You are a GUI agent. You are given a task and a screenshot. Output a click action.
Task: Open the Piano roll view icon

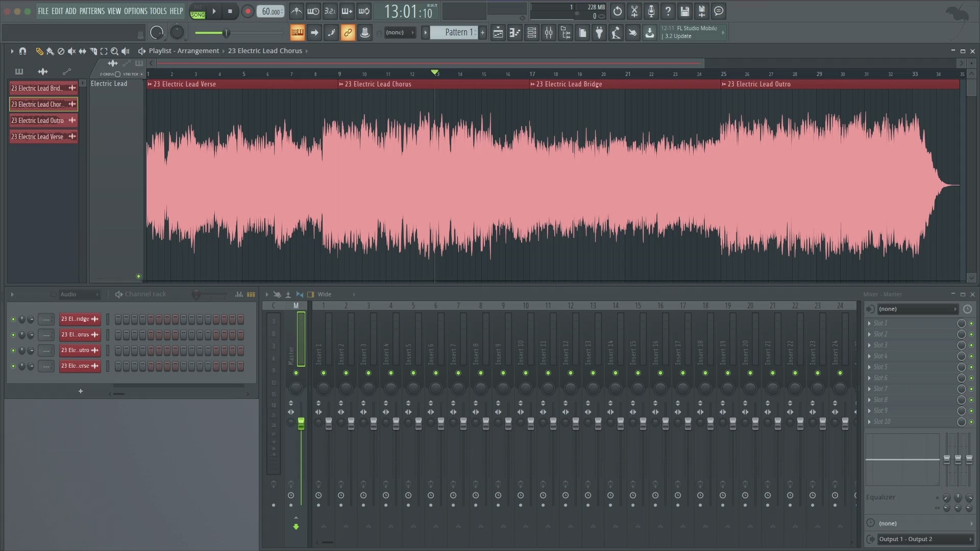[515, 33]
